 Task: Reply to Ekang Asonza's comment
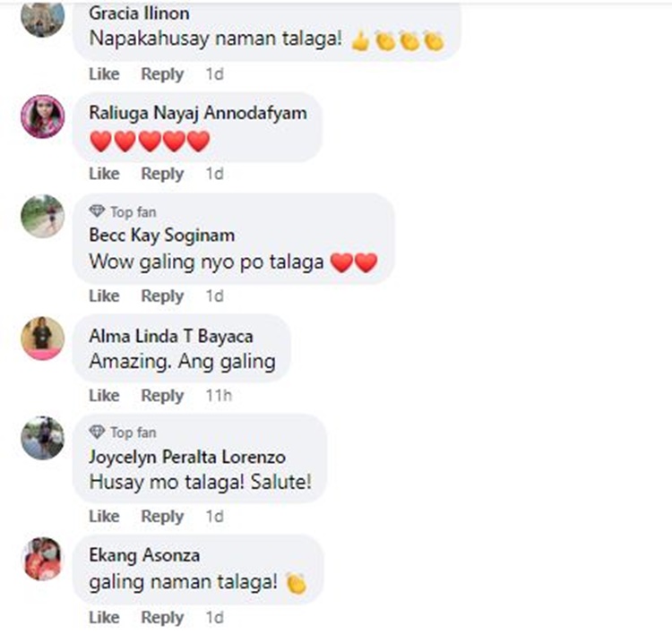click(x=162, y=617)
